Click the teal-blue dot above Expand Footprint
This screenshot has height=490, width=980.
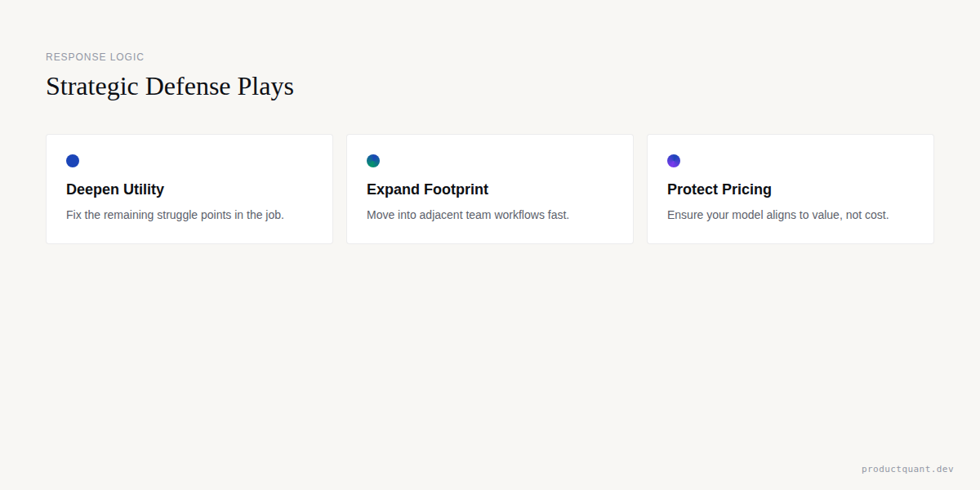tap(373, 161)
